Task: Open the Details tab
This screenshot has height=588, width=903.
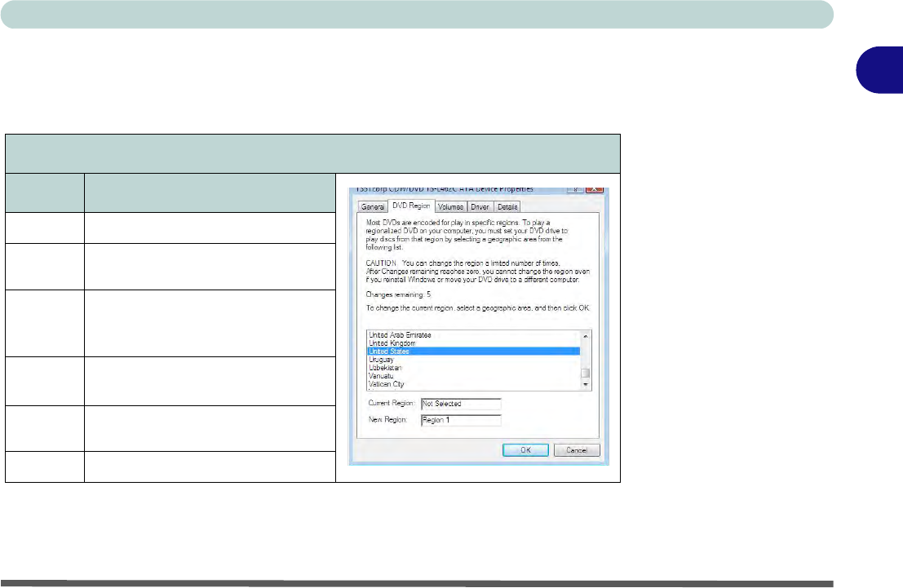Action: [x=507, y=206]
